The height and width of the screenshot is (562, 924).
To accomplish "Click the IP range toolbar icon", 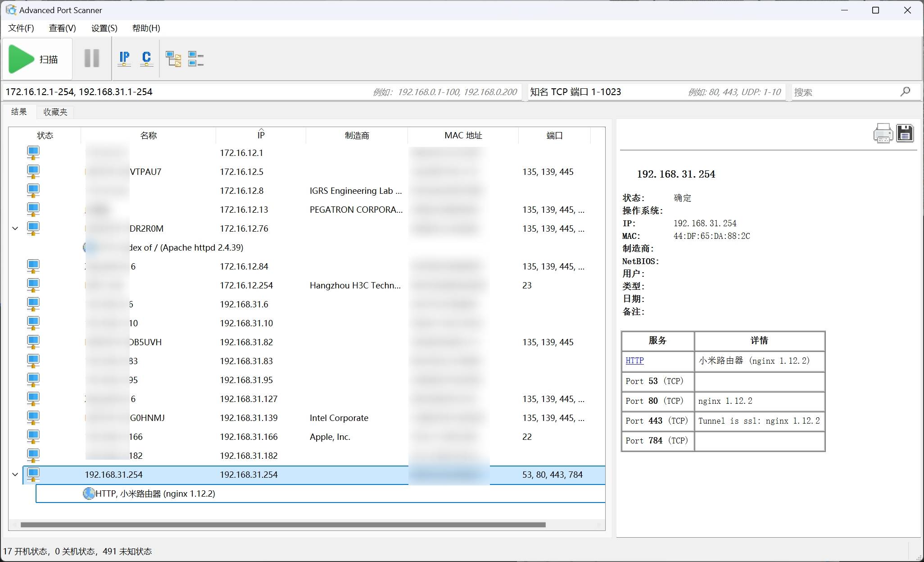I will 124,59.
